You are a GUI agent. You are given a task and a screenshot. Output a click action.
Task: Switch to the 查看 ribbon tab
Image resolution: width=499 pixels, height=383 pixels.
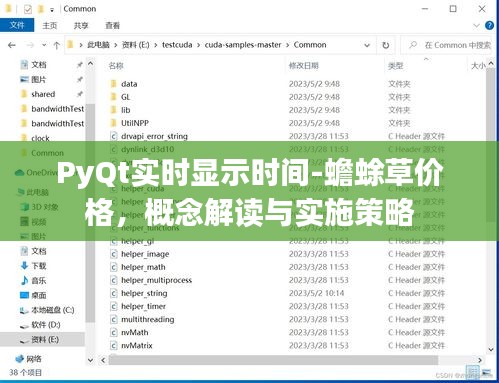click(x=112, y=25)
